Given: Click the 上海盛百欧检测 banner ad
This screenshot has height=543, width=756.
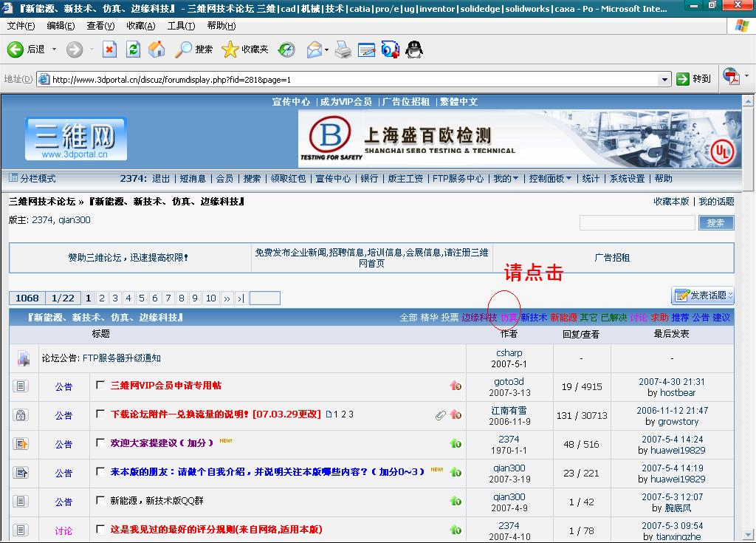Looking at the screenshot, I should [x=520, y=139].
